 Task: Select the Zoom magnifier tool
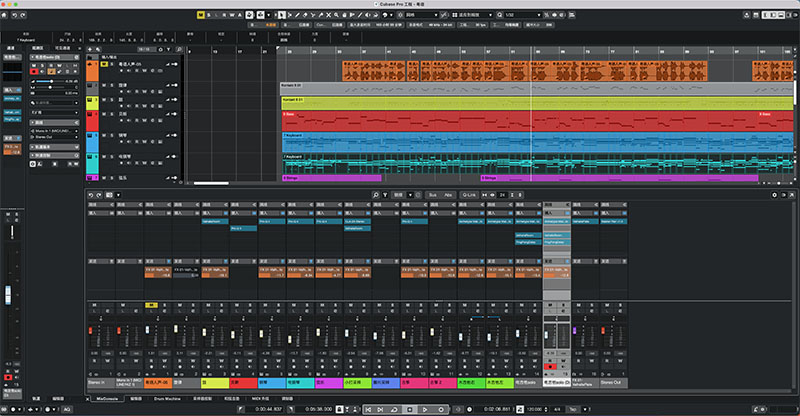pos(336,15)
